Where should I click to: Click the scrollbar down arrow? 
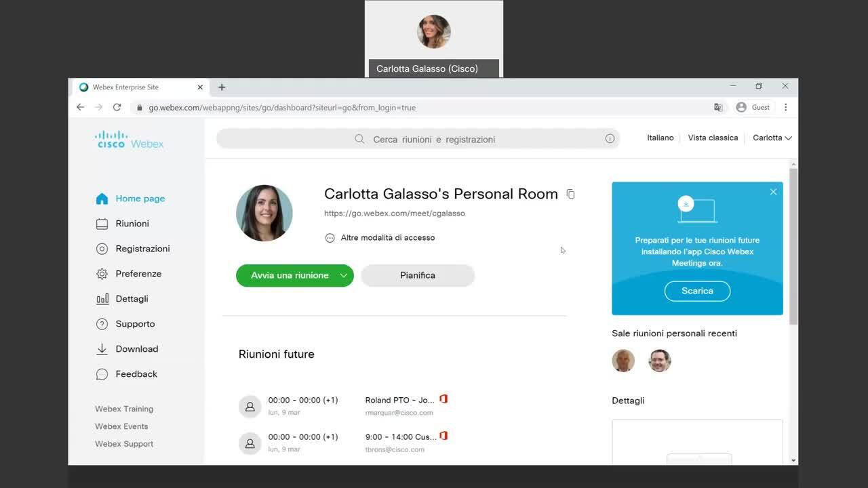click(x=793, y=460)
